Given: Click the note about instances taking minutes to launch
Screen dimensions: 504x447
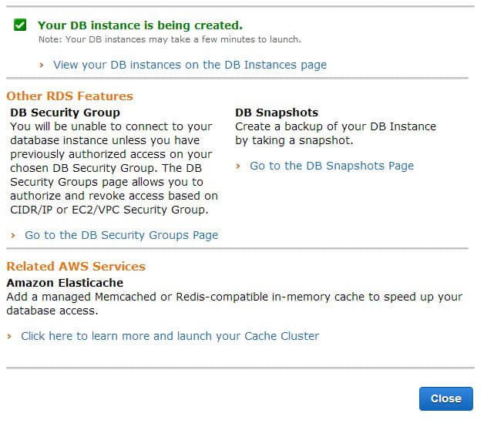Looking at the screenshot, I should click(x=170, y=39).
